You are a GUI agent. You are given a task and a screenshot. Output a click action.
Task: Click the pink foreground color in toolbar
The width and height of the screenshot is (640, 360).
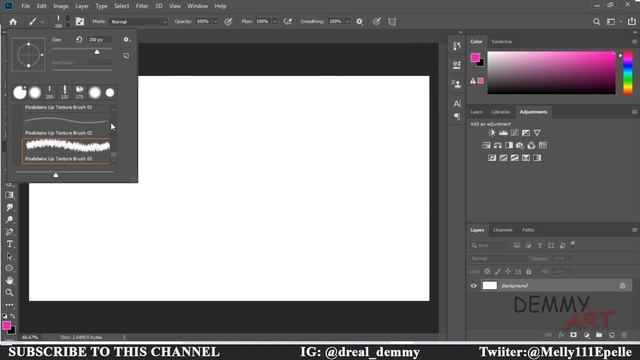pos(6,325)
